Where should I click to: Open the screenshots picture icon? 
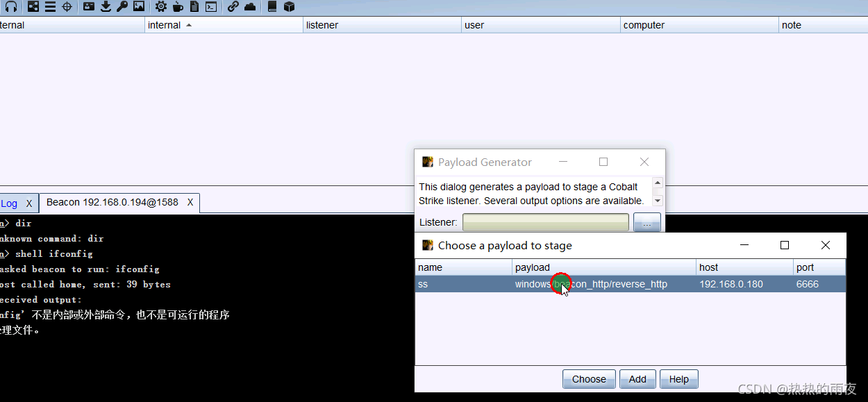click(x=139, y=7)
